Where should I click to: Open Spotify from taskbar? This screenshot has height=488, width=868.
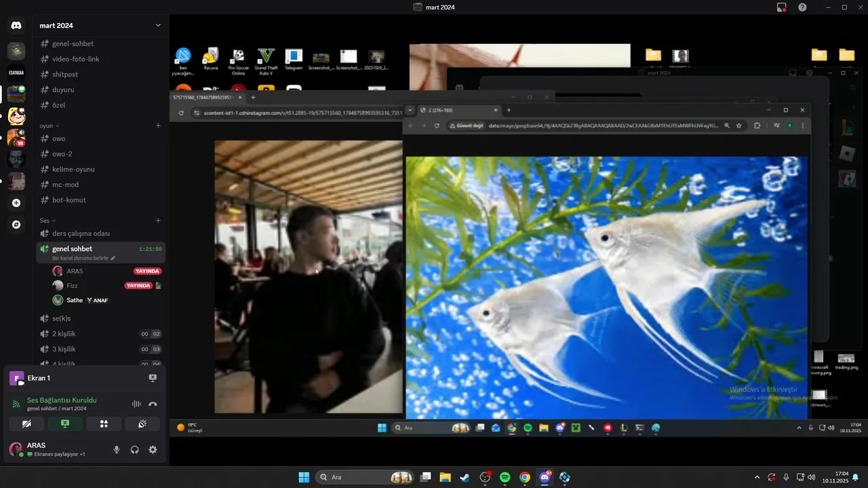(505, 477)
